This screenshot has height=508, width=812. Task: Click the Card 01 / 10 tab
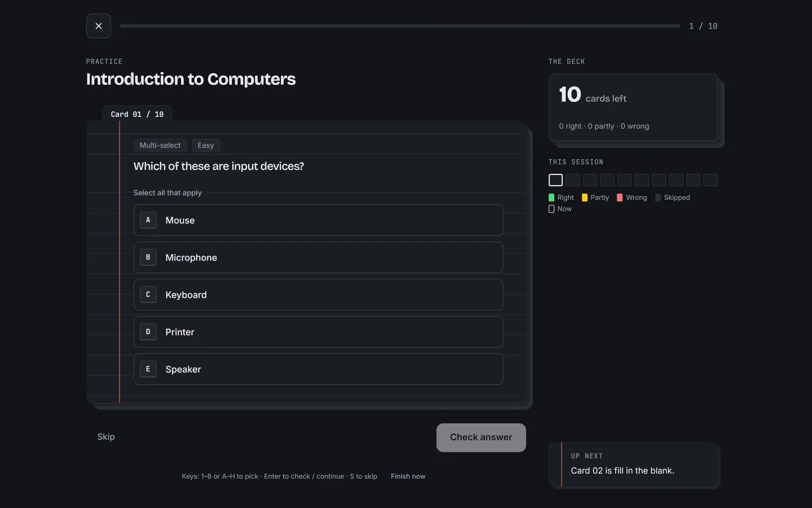pos(137,114)
